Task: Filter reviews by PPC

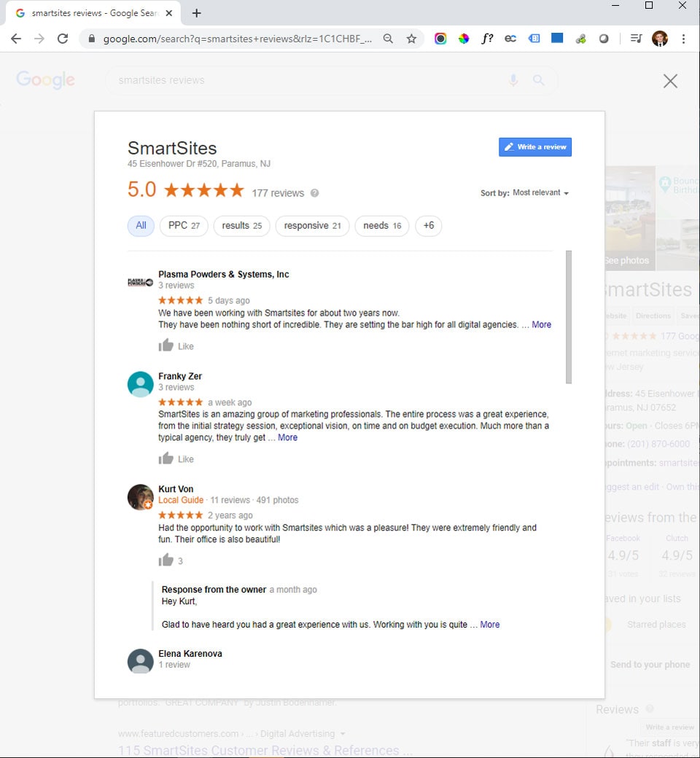Action: [184, 226]
